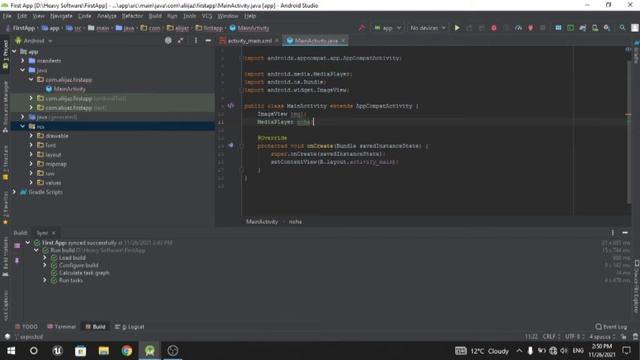Screen dimensions: 640x360
Task: Select MainActivity file in project tree
Action: click(x=69, y=89)
